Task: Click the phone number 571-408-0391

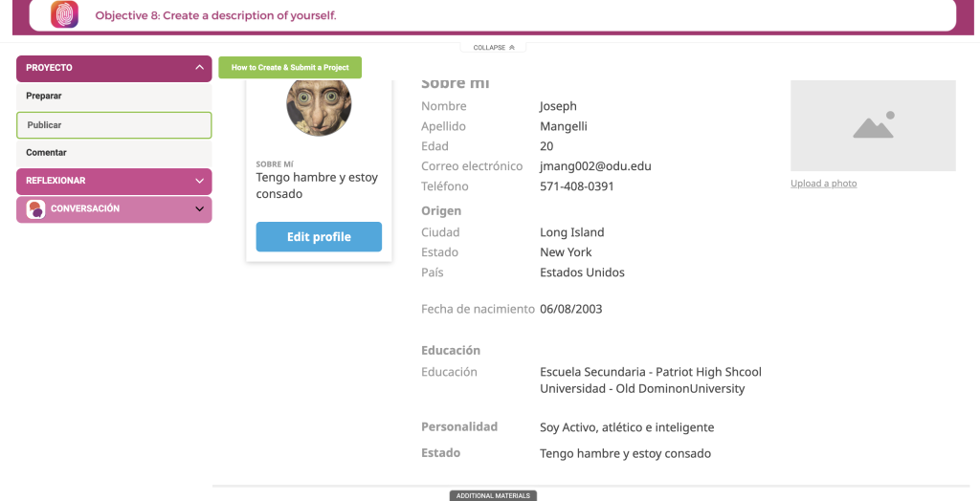Action: pos(576,186)
